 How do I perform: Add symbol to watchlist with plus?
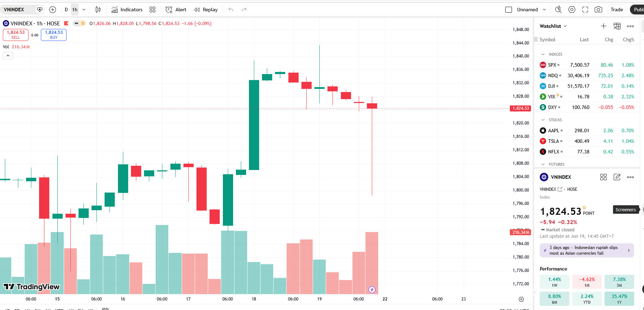604,26
